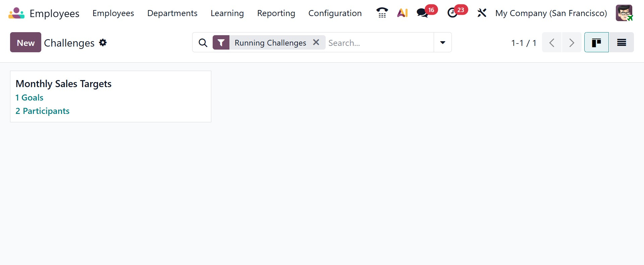Open the Discuss messages icon
Viewport: 644px width, 265px height.
pyautogui.click(x=422, y=13)
